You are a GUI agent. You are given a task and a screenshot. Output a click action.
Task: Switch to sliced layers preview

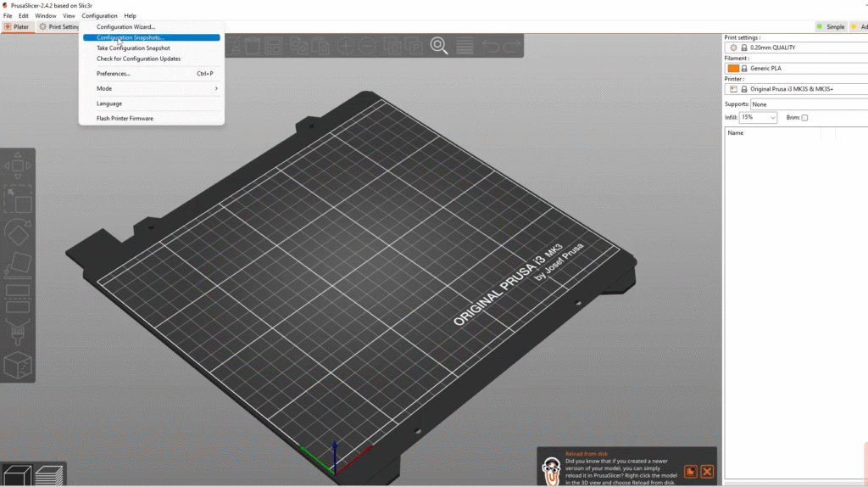tap(51, 473)
